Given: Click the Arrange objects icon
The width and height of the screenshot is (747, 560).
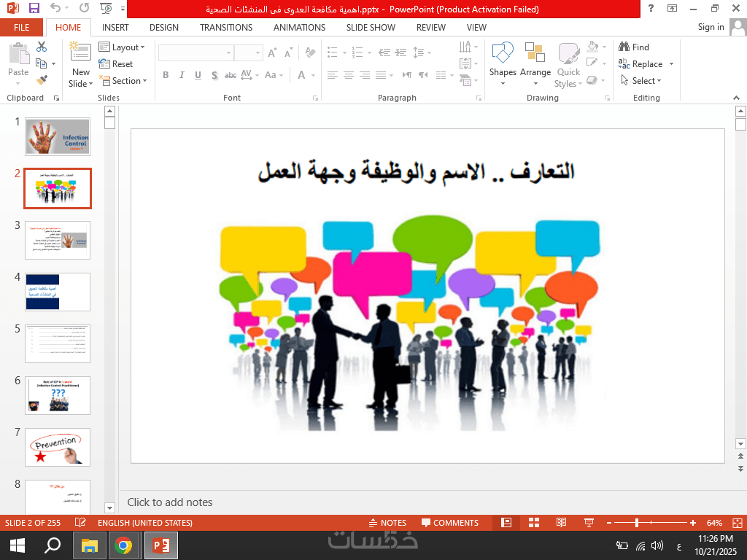Looking at the screenshot, I should [x=535, y=52].
